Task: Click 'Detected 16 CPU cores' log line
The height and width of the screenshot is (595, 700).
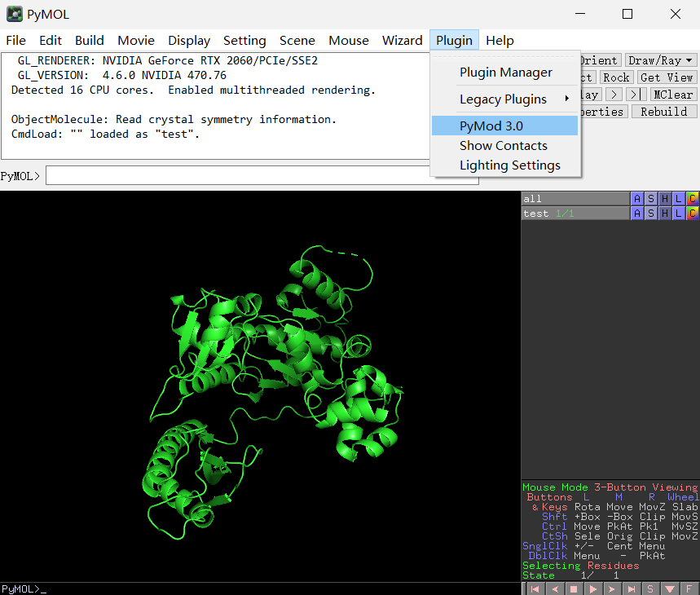Action: [x=193, y=90]
